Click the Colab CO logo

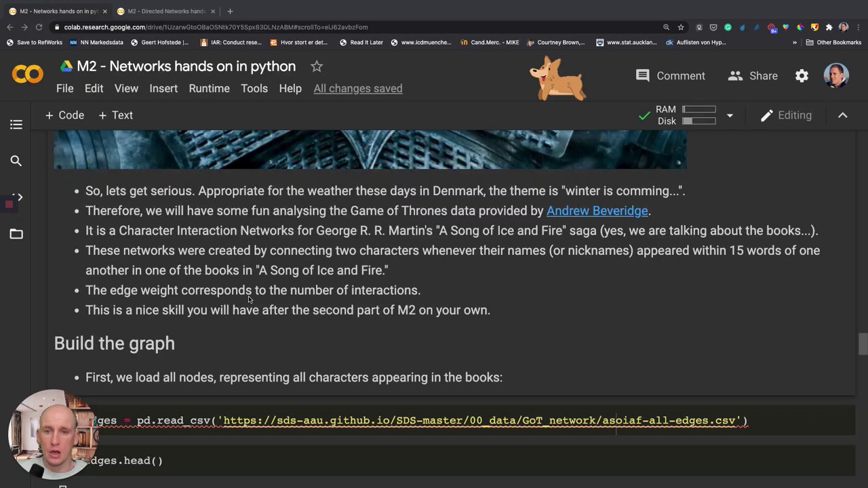(x=27, y=73)
